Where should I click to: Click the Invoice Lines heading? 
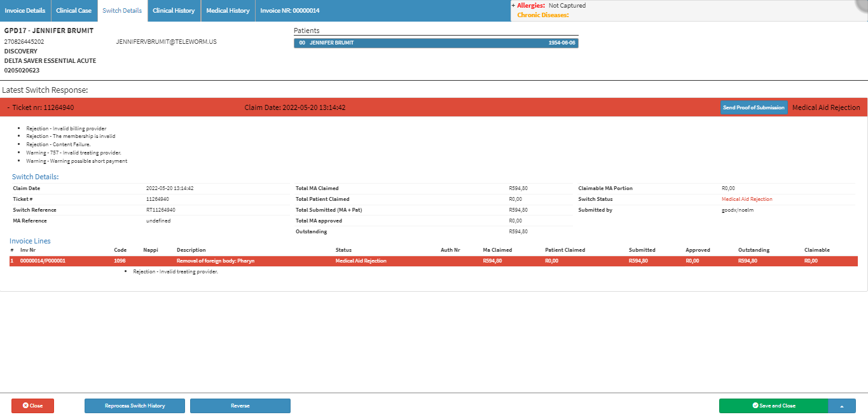click(30, 241)
